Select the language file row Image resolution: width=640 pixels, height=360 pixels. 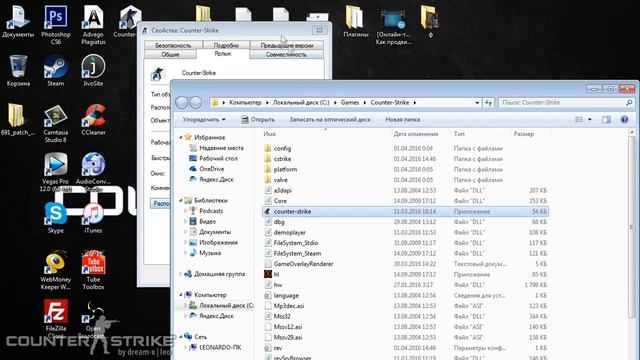[405, 295]
